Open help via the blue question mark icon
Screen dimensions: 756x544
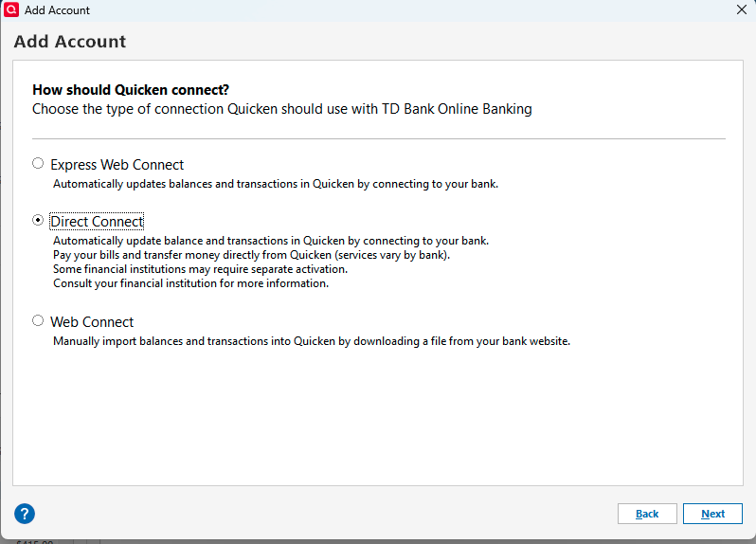click(25, 514)
